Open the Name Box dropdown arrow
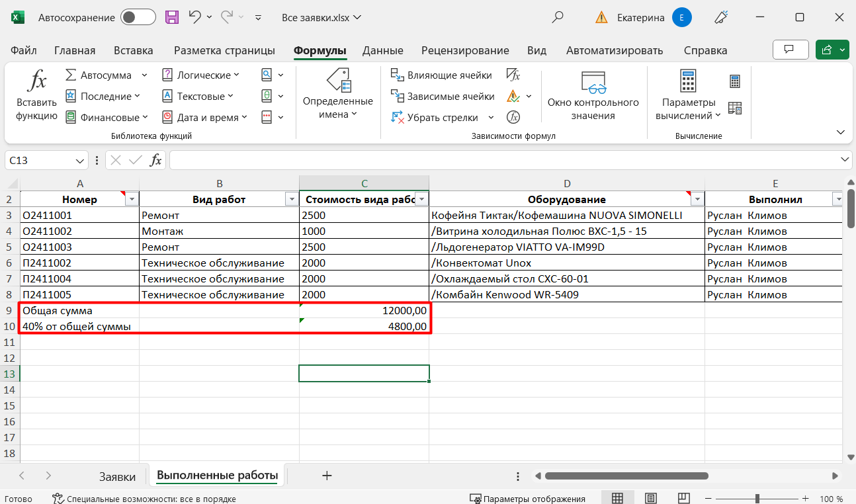 [x=80, y=160]
